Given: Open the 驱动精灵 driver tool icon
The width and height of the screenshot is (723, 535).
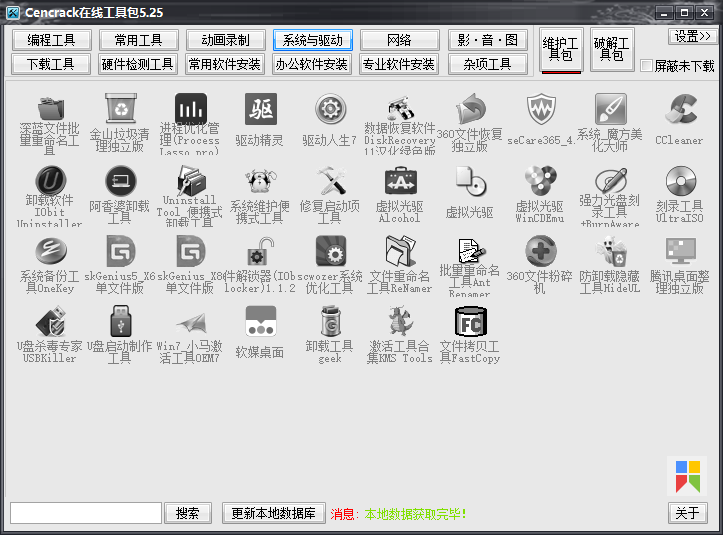Looking at the screenshot, I should tap(261, 110).
